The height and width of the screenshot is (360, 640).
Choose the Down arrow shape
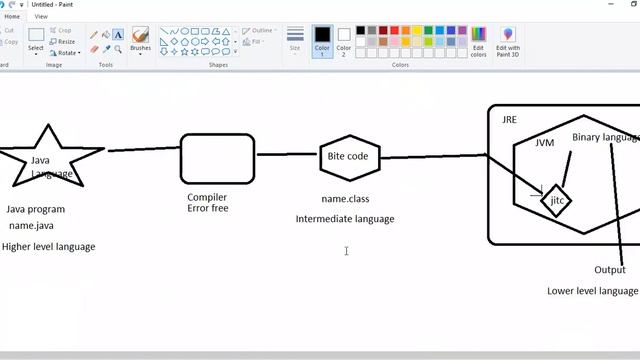pos(164,52)
